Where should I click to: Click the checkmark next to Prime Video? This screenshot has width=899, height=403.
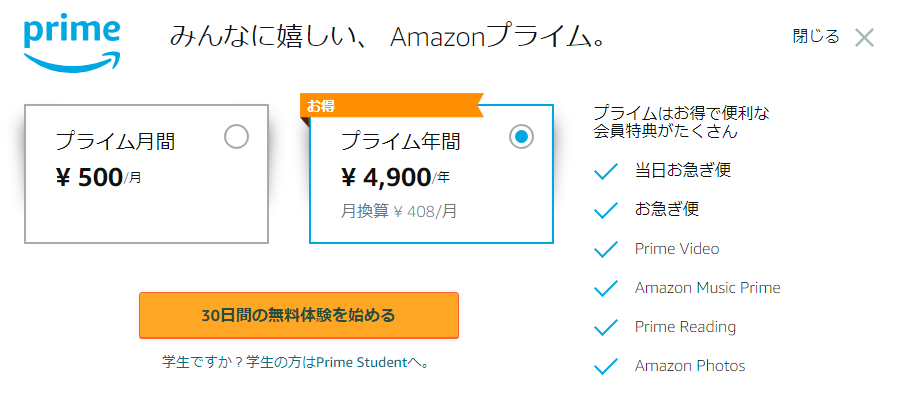click(x=606, y=249)
